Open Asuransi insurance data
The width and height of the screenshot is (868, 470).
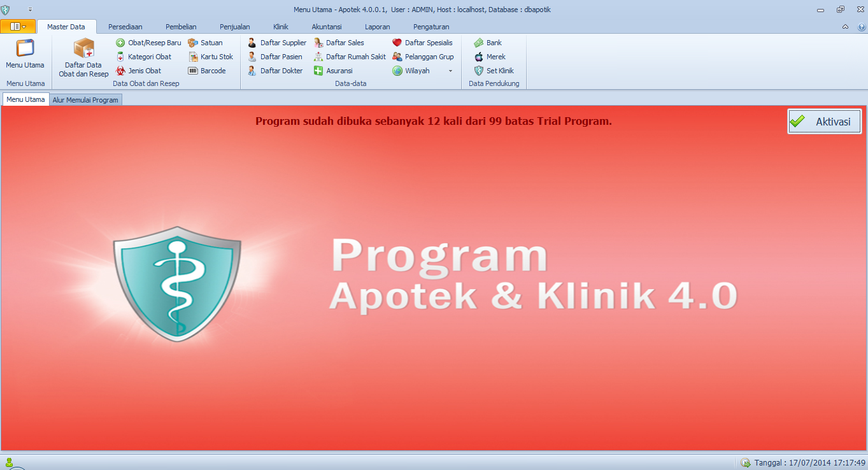pos(333,71)
